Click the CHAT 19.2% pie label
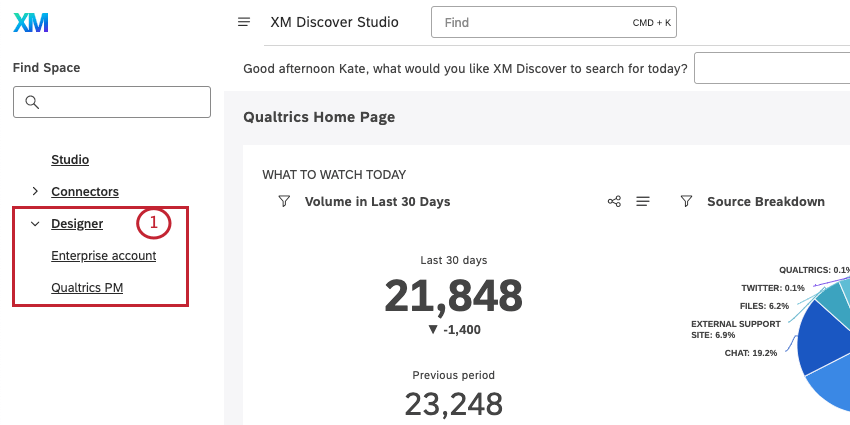The width and height of the screenshot is (850, 425). [x=750, y=353]
